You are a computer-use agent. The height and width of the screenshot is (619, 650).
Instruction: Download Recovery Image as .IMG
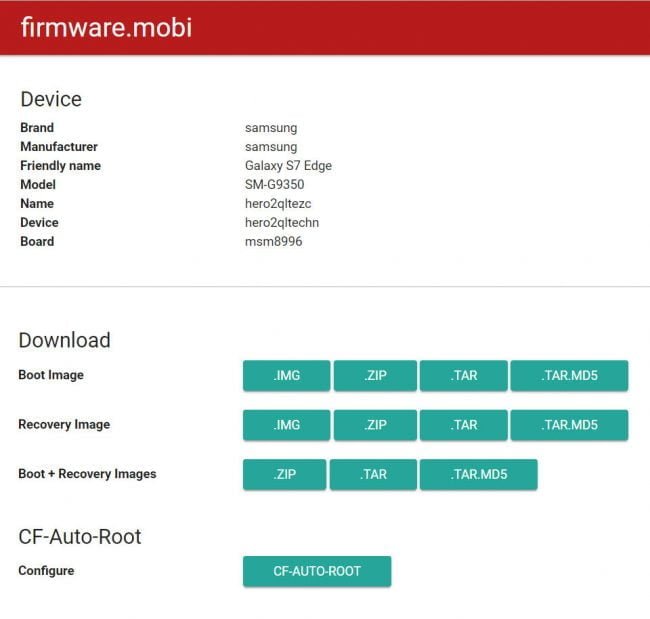[x=286, y=425]
